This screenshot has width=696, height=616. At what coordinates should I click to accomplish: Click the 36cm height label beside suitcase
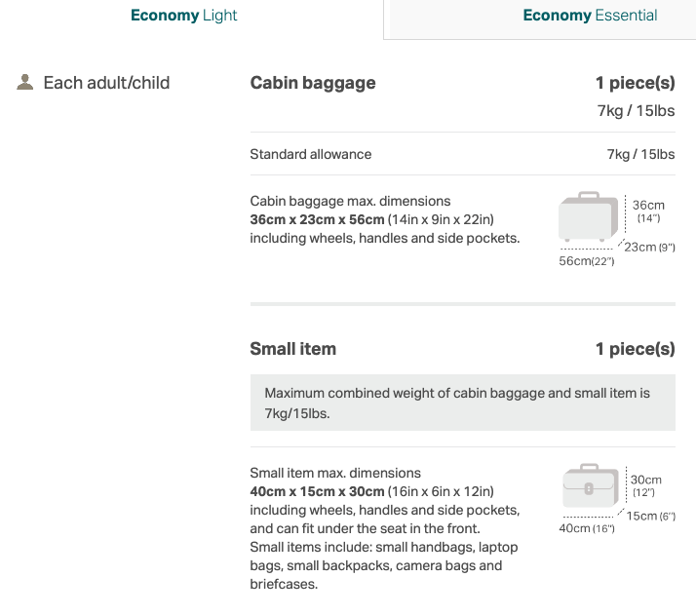pos(648,206)
